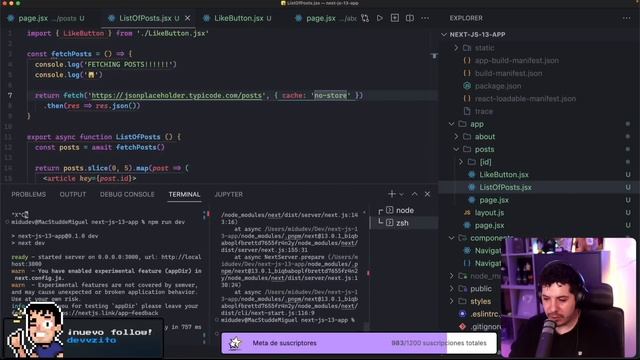Image resolution: width=640 pixels, height=360 pixels.
Task: Close the terminal panel
Action: click(x=427, y=194)
